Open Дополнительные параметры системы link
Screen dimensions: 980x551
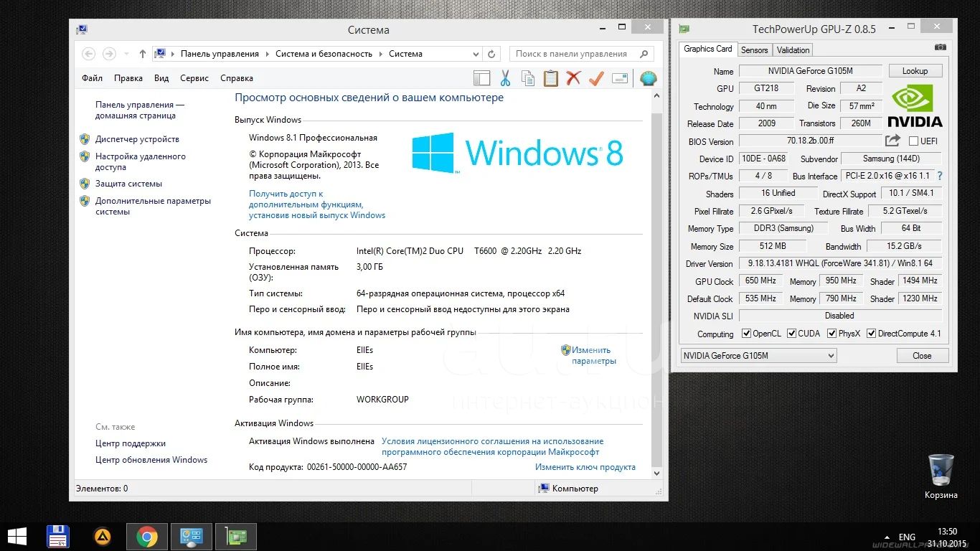pos(153,207)
